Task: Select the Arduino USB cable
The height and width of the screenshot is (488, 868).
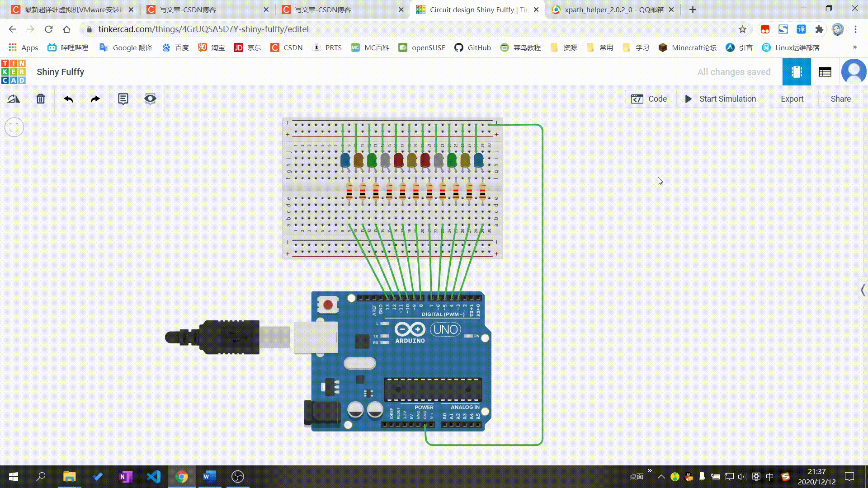Action: click(228, 337)
